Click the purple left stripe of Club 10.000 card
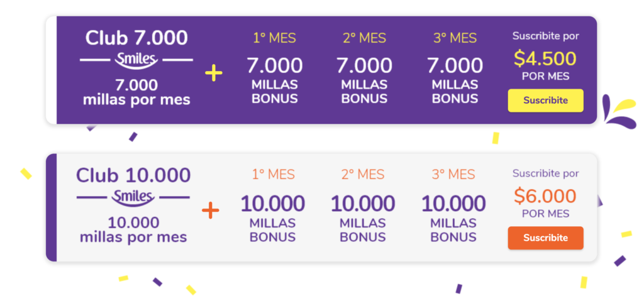This screenshot has height=296, width=644. coord(52,208)
